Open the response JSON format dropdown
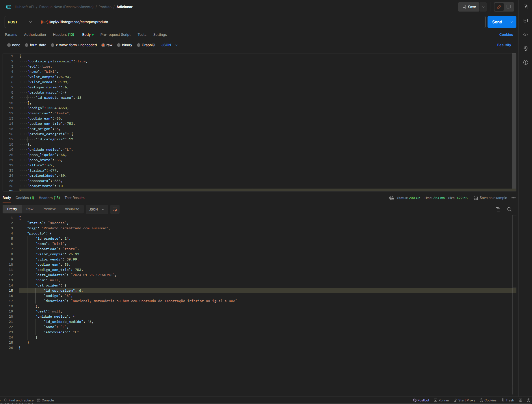The image size is (532, 404). point(97,209)
